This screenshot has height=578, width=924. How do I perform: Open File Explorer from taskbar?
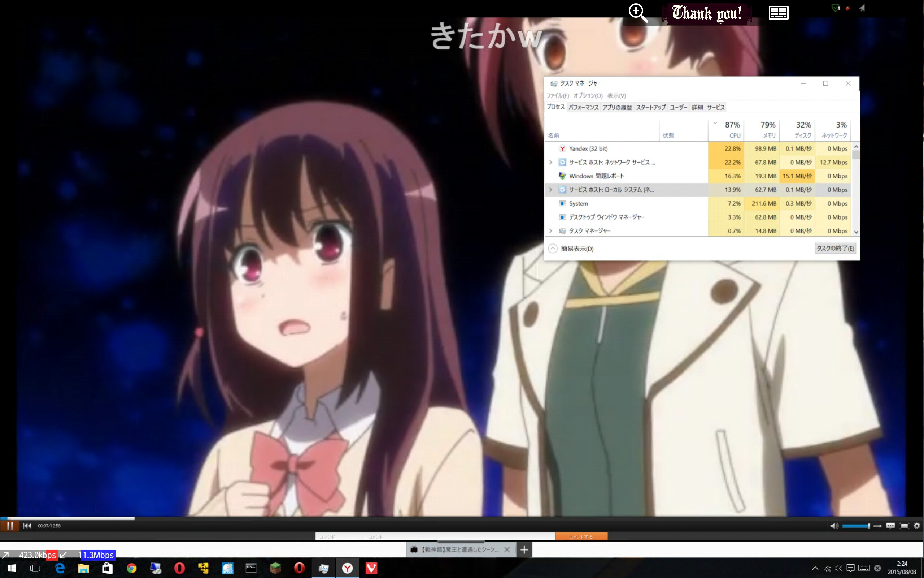tap(84, 569)
